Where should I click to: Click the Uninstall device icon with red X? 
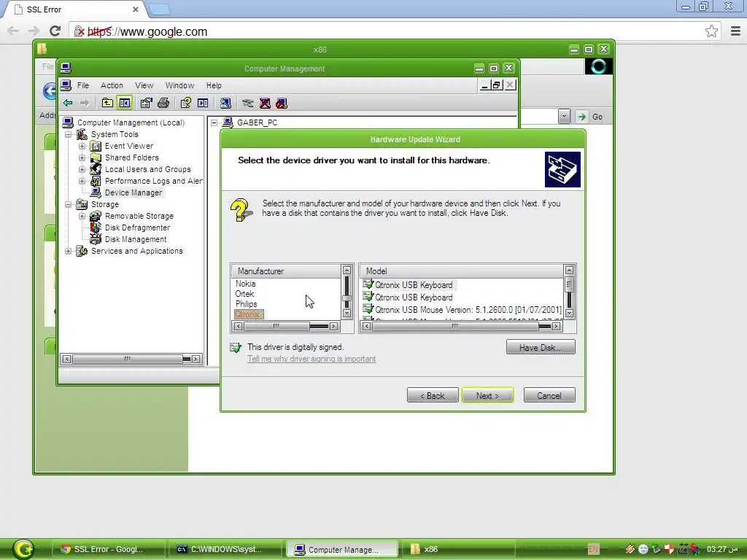pyautogui.click(x=265, y=103)
